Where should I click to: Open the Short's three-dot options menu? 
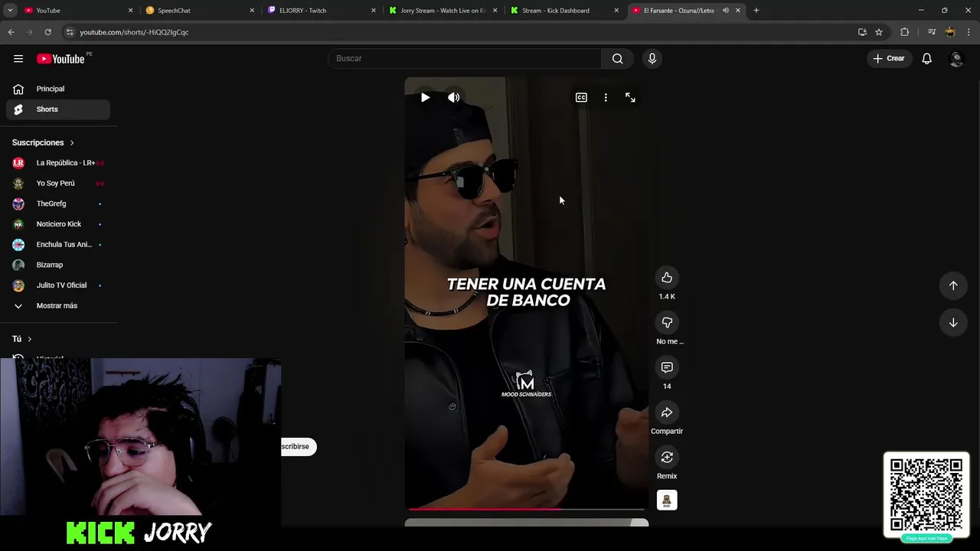[606, 97]
